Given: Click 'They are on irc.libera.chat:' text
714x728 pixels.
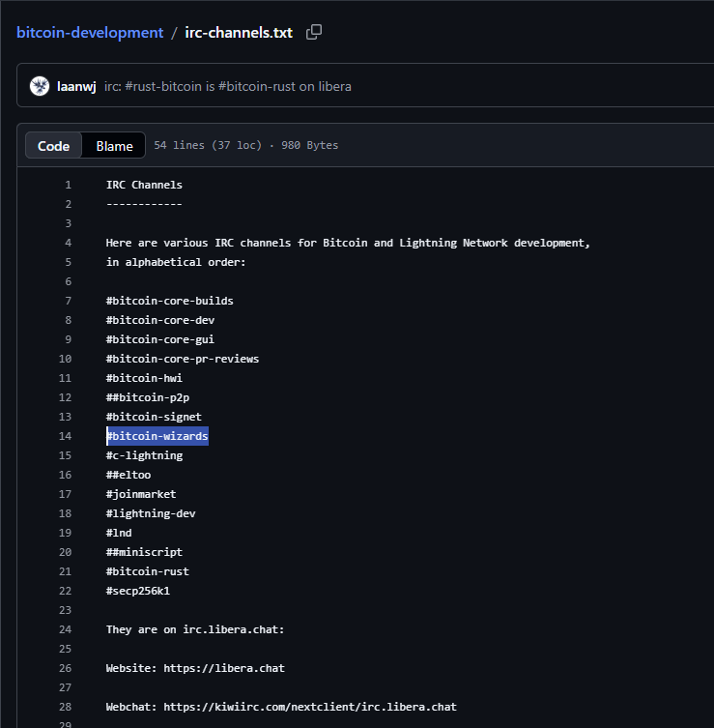Looking at the screenshot, I should [195, 629].
